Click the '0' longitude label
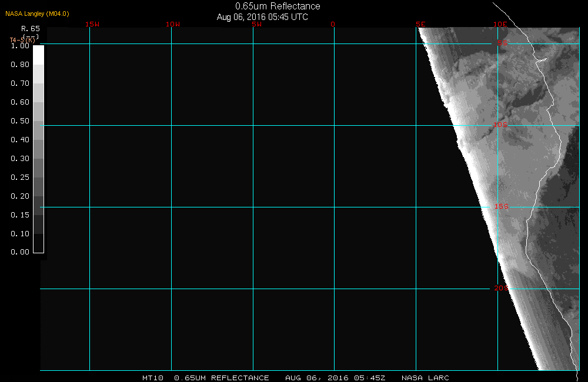This screenshot has width=588, height=382. (333, 24)
